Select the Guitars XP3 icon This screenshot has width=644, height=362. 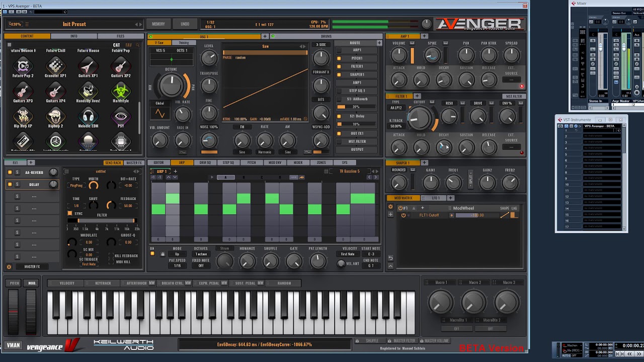23,91
